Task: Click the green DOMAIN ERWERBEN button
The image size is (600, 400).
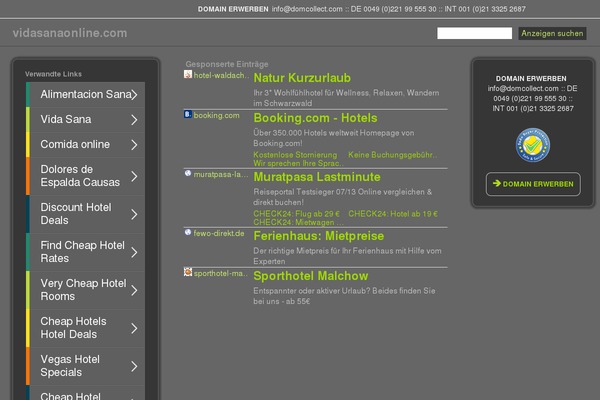Action: coord(533,184)
